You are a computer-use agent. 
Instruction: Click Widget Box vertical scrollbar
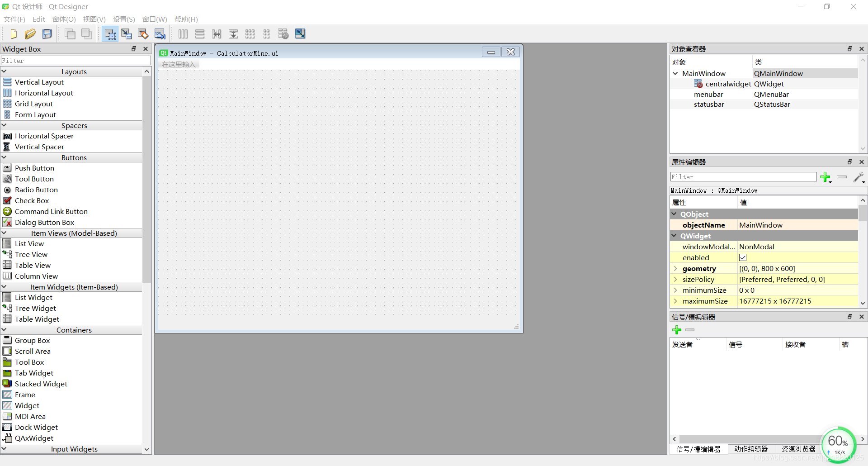point(146,179)
